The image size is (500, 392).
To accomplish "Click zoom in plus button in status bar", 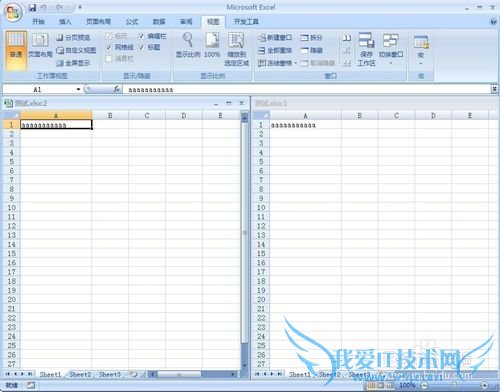I will coord(485,385).
